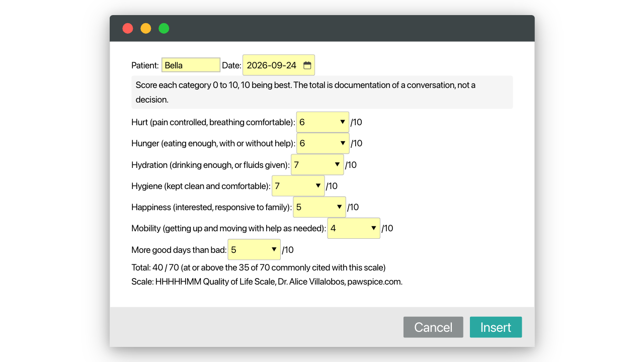The image size is (644, 362).
Task: Open the Hurt score dropdown
Action: click(x=323, y=122)
